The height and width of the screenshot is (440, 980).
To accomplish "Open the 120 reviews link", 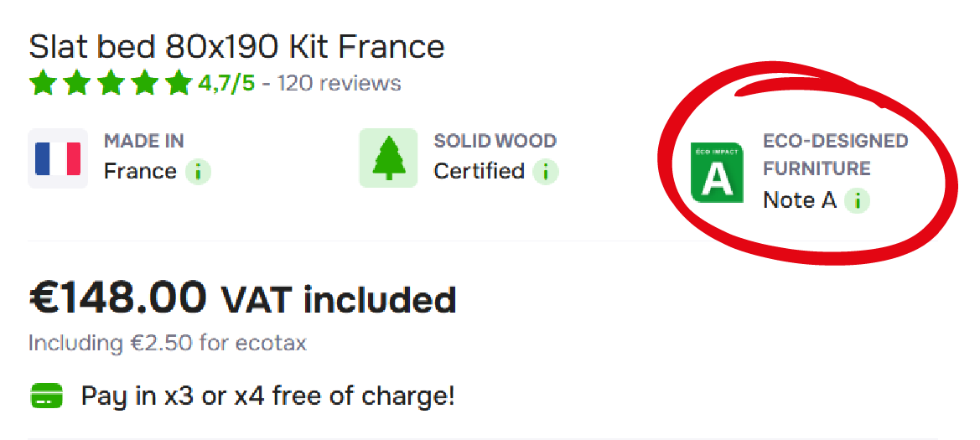I will pyautogui.click(x=339, y=84).
